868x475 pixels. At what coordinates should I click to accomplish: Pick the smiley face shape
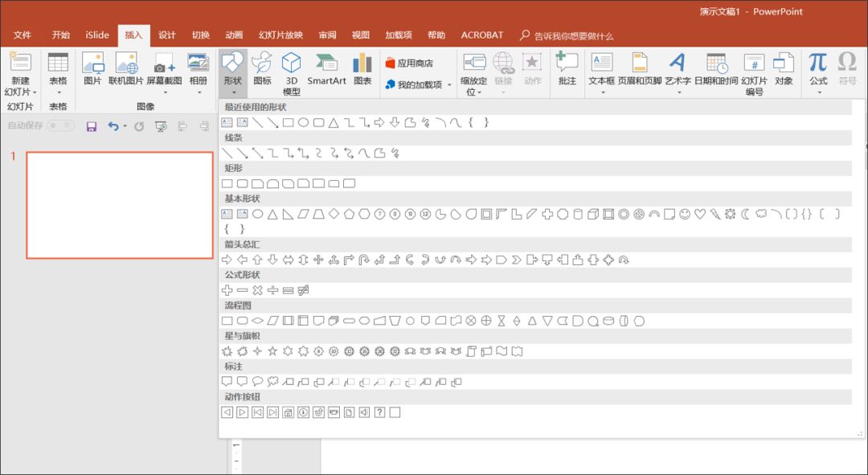[x=685, y=214]
